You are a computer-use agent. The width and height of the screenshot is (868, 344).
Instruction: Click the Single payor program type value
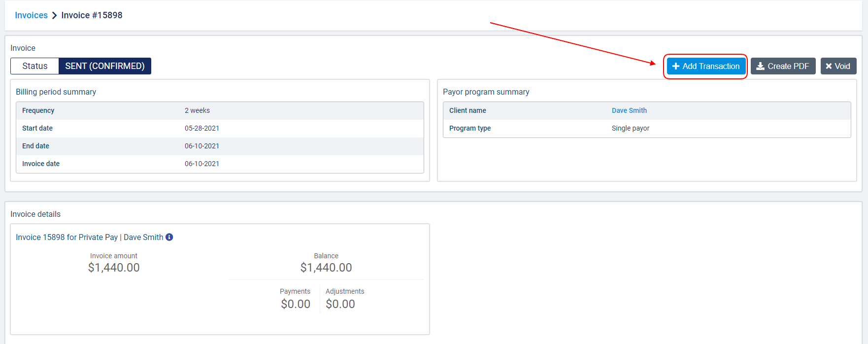tap(631, 128)
